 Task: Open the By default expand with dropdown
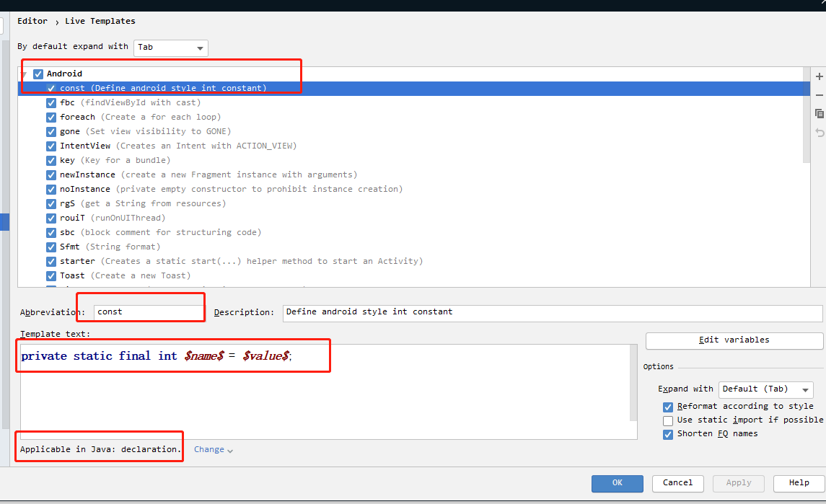coord(171,48)
